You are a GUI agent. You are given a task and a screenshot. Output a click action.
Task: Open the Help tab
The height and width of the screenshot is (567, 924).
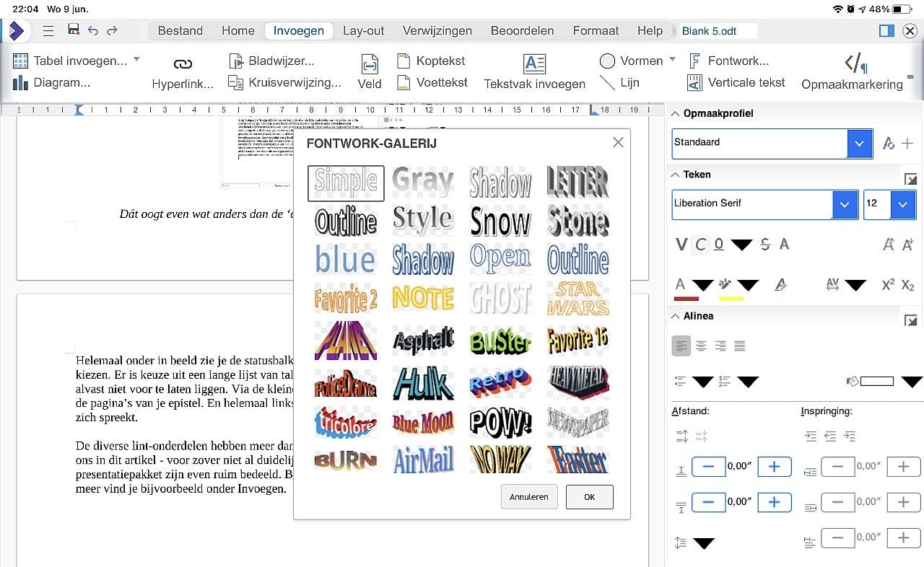[650, 30]
